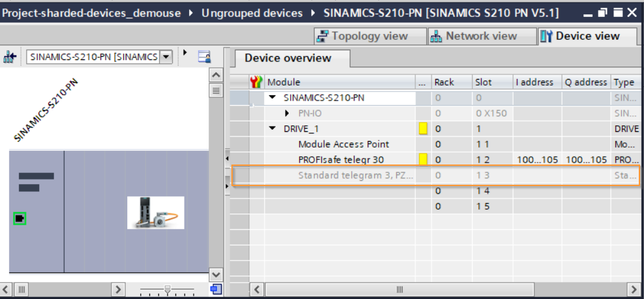Image resolution: width=644 pixels, height=299 pixels.
Task: Click the lower right-pointing splitter expand arrow
Action: 227,186
